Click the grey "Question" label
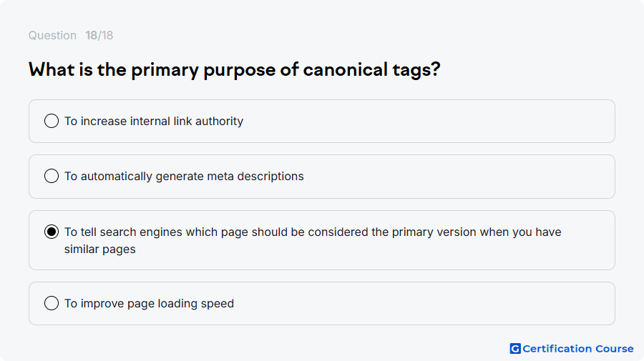This screenshot has height=361, width=644. (52, 35)
